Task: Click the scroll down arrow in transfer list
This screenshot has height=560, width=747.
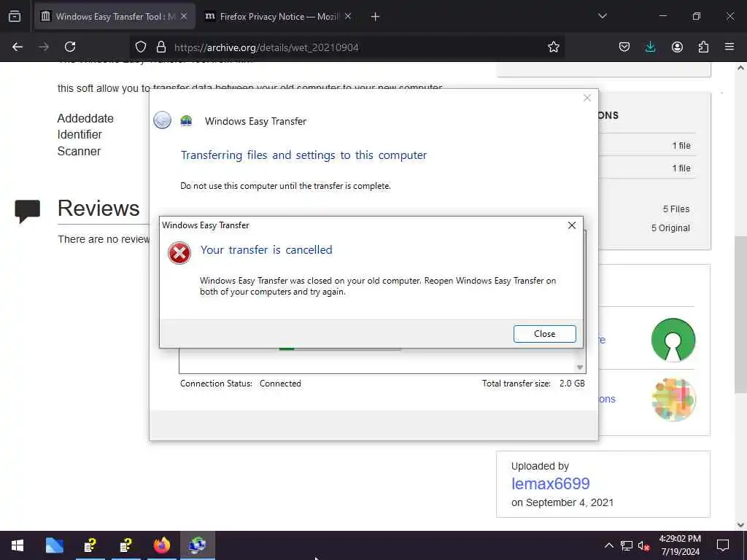Action: pyautogui.click(x=579, y=367)
